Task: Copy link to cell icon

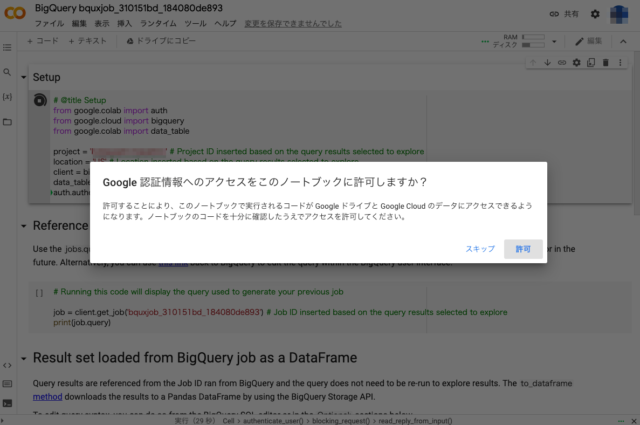Action: (x=562, y=62)
